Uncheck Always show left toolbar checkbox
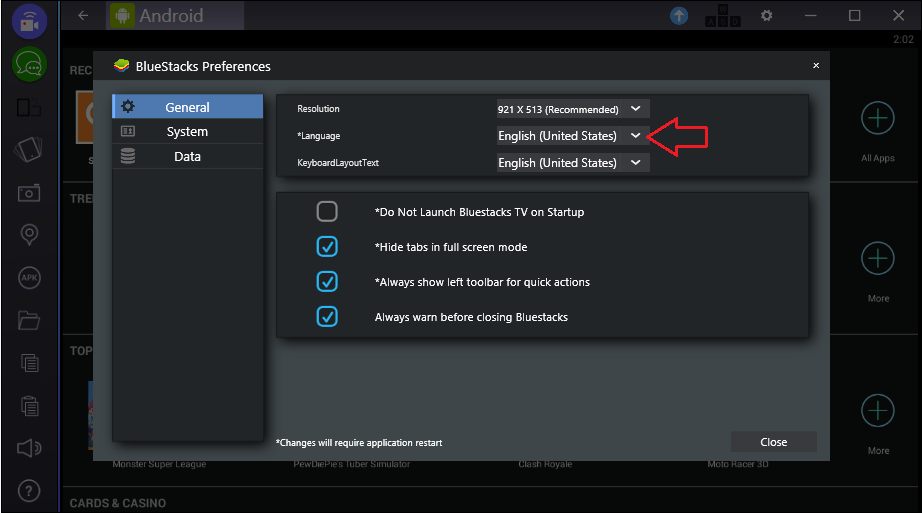 327,282
